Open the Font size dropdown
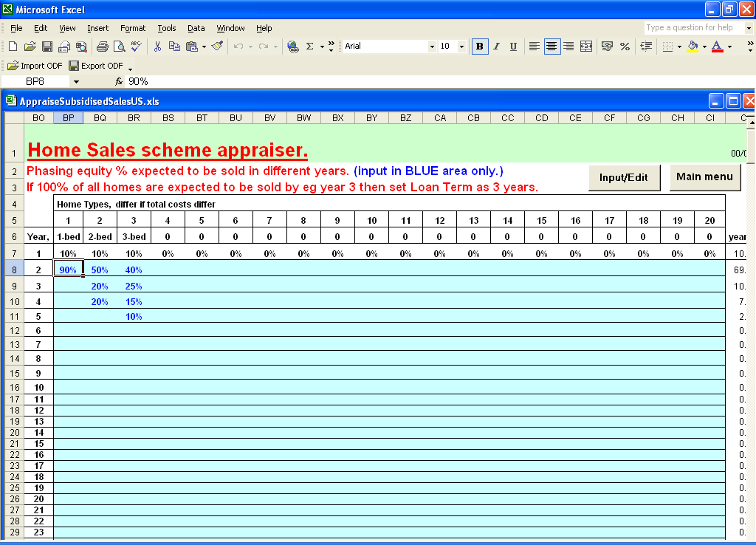This screenshot has height=545, width=756. click(x=461, y=47)
